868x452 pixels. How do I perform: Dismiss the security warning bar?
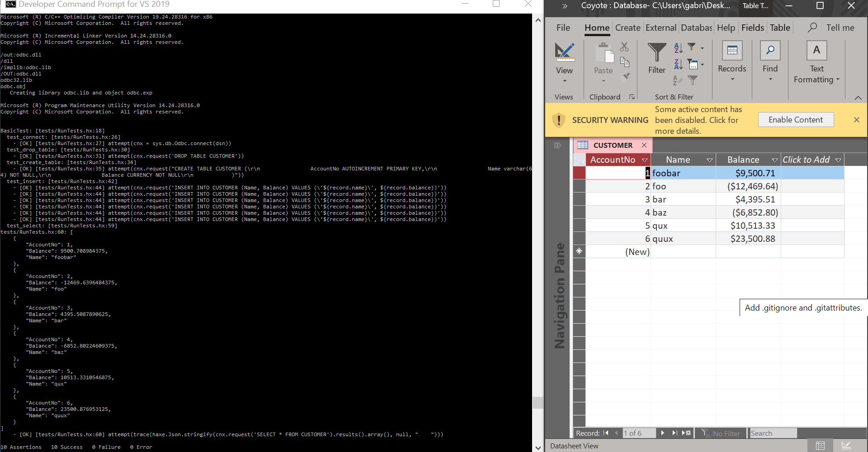coord(857,120)
